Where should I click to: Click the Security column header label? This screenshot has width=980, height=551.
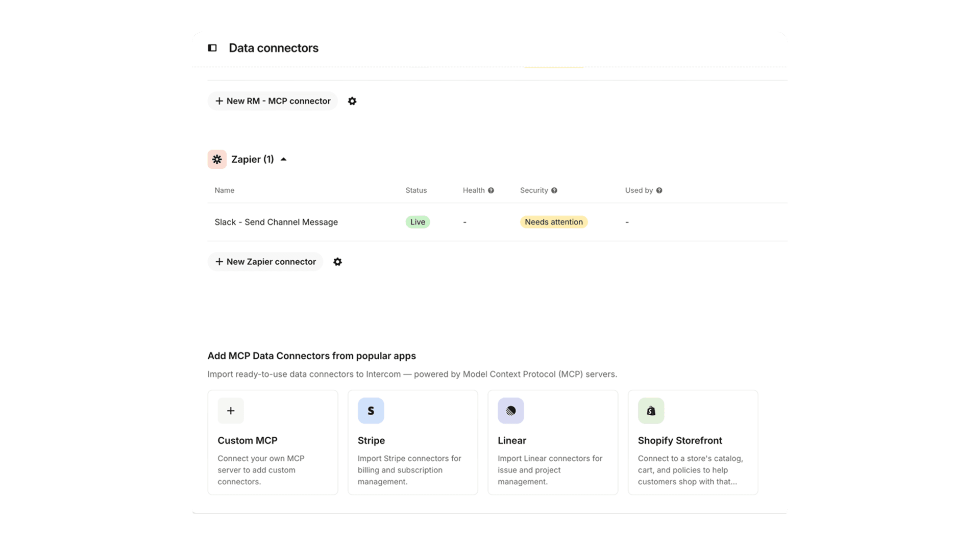534,190
